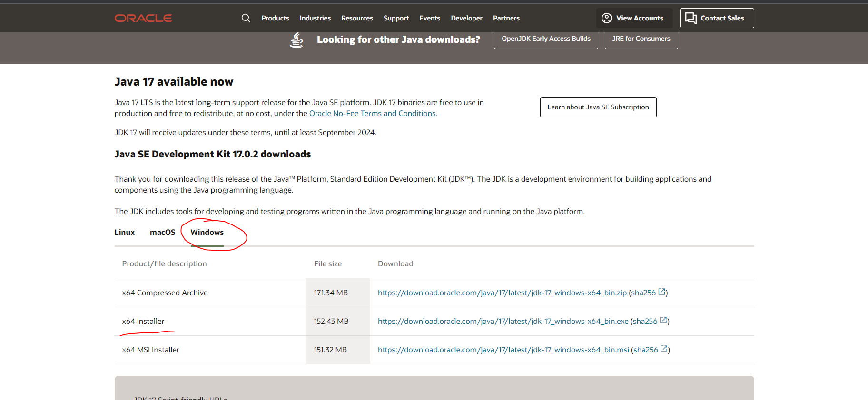Click the external link icon beside the zip sha256

pos(661,292)
